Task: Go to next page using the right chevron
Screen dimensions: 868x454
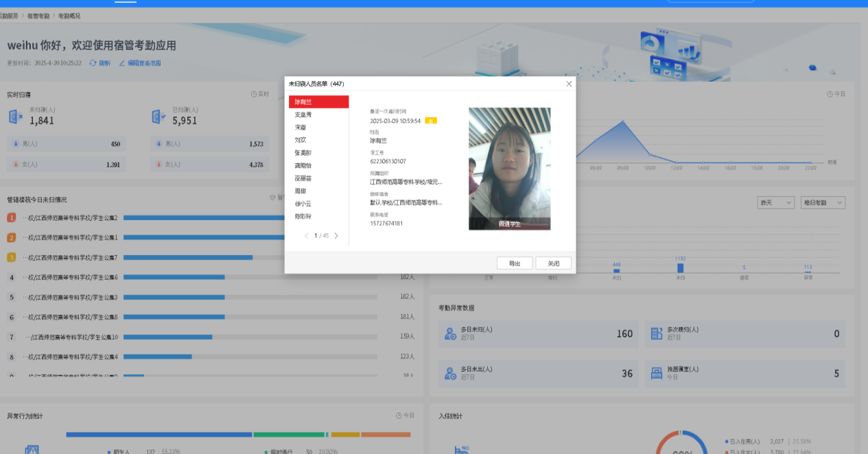Action: click(x=336, y=235)
